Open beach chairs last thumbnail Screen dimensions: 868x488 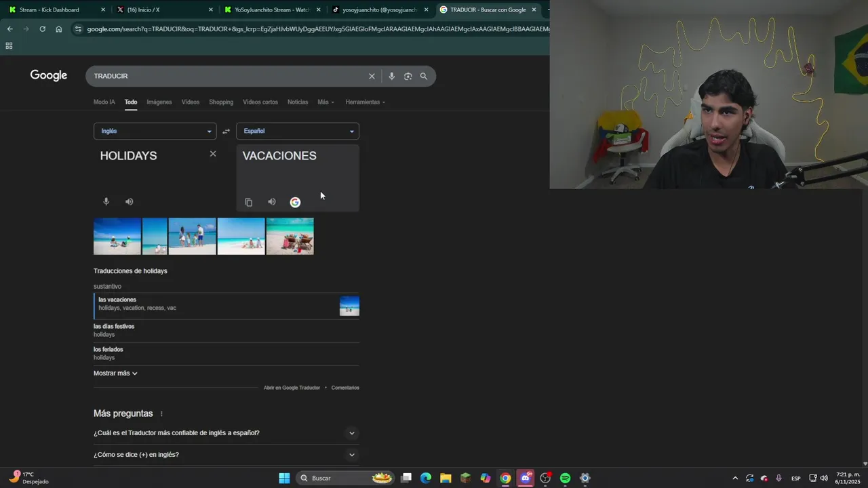tap(290, 237)
